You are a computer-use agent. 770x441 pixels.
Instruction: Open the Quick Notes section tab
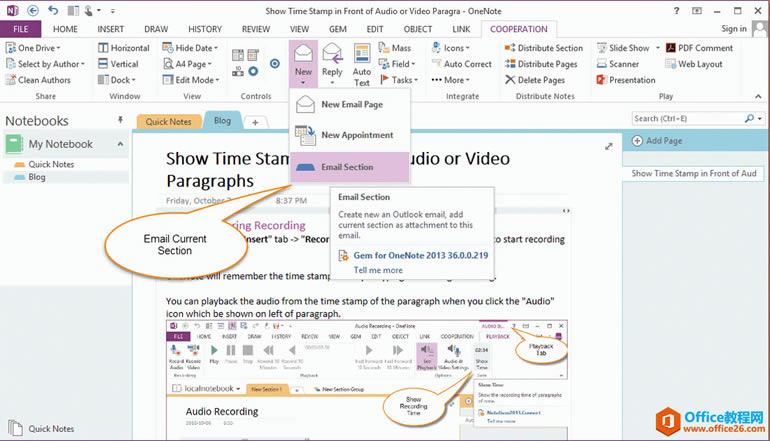168,121
